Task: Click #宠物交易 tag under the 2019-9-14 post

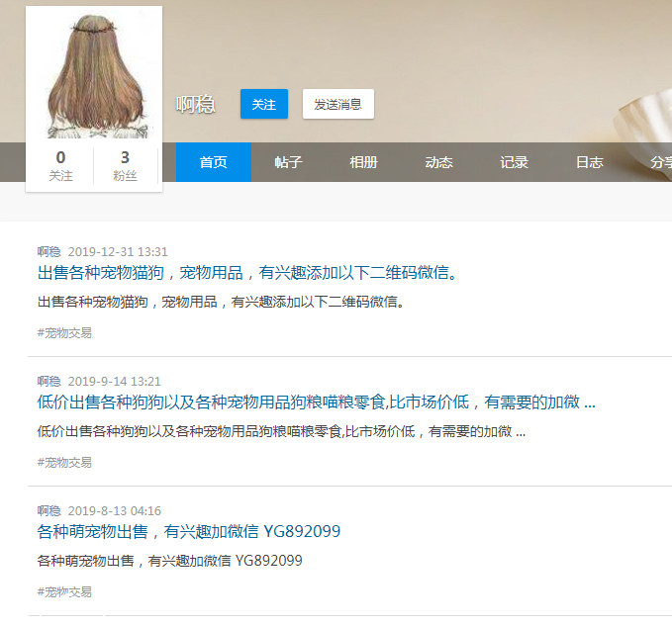Action: point(64,462)
